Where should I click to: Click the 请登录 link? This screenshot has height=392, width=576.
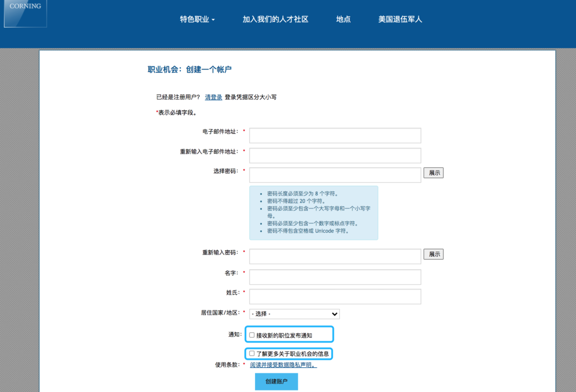[x=213, y=98]
